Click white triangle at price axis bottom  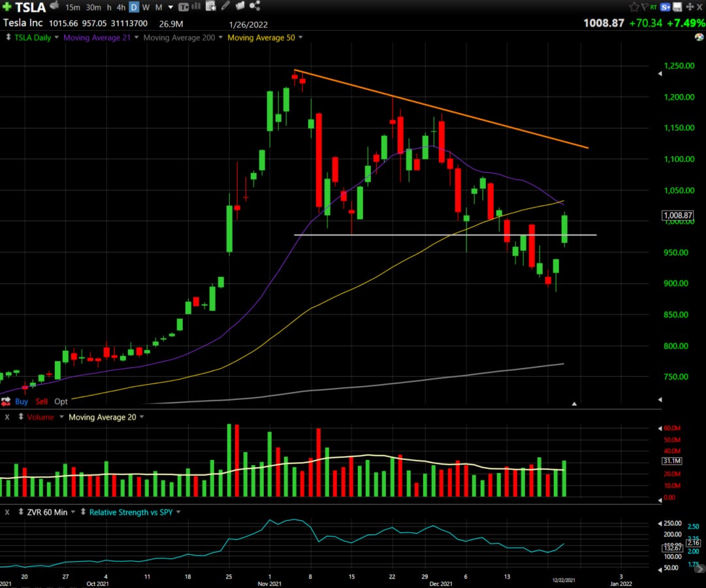click(660, 400)
